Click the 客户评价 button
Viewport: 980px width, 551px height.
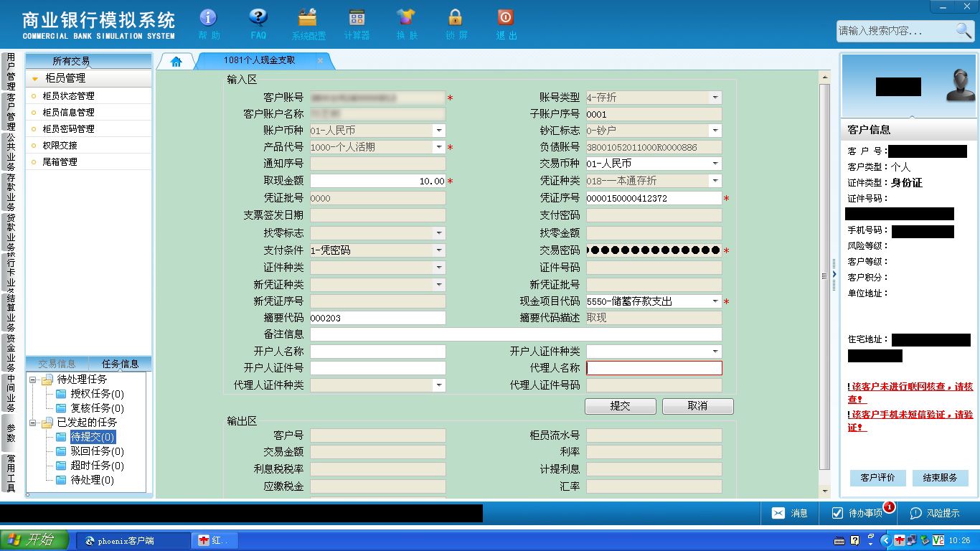(877, 478)
